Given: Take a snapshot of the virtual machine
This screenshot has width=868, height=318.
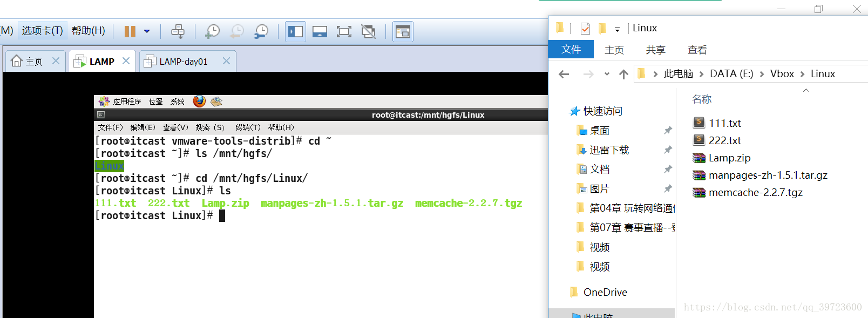Looking at the screenshot, I should [x=212, y=31].
